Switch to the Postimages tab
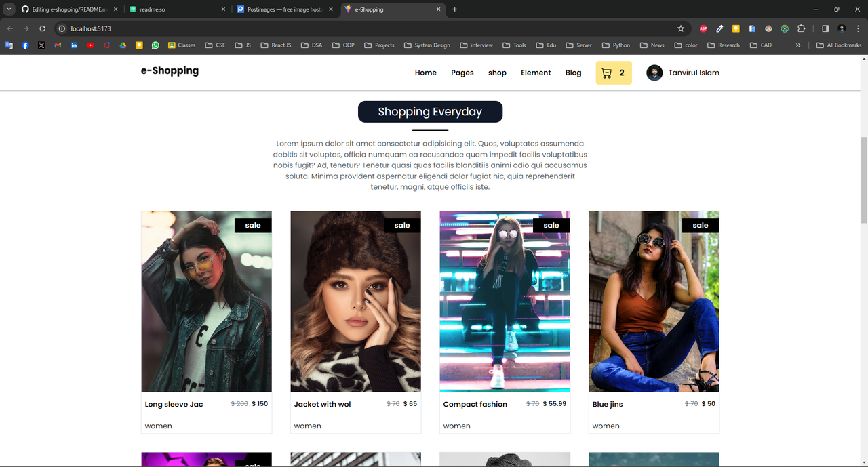 point(285,9)
